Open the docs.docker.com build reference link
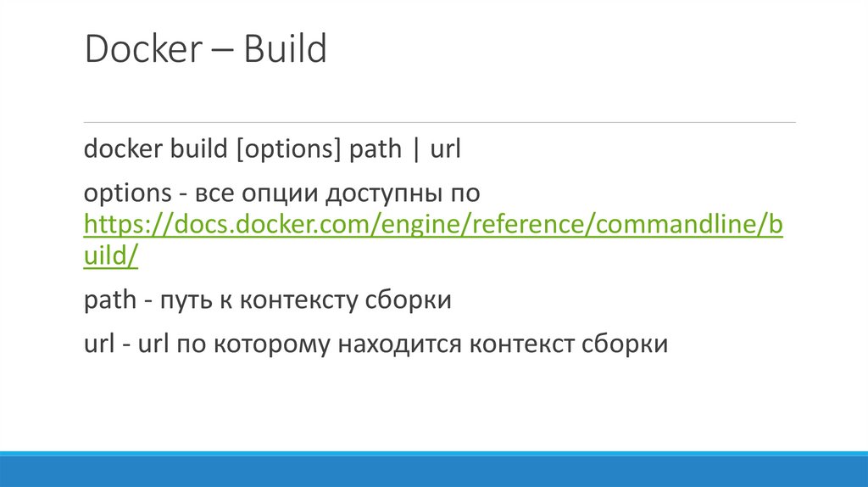868x487 pixels. (x=432, y=226)
